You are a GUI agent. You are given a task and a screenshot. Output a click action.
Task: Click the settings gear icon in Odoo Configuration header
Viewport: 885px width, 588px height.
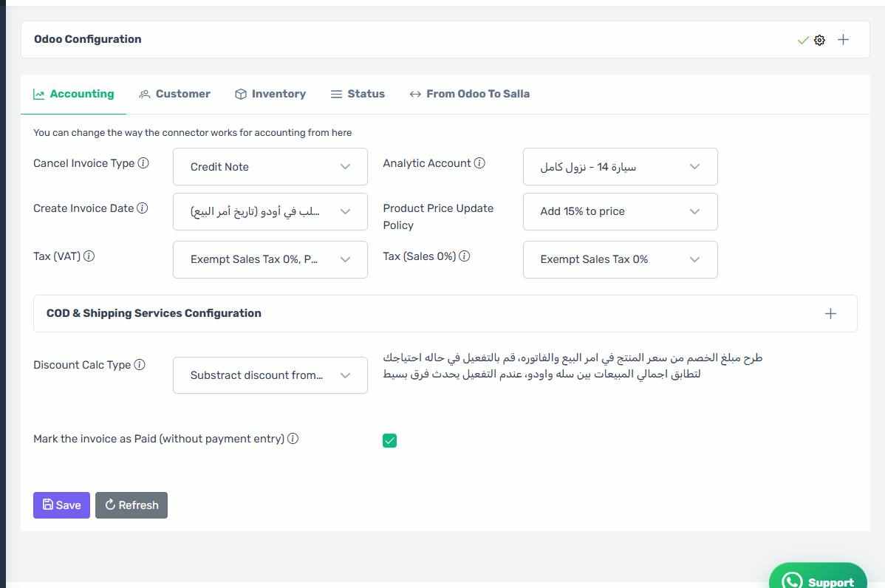pyautogui.click(x=819, y=40)
